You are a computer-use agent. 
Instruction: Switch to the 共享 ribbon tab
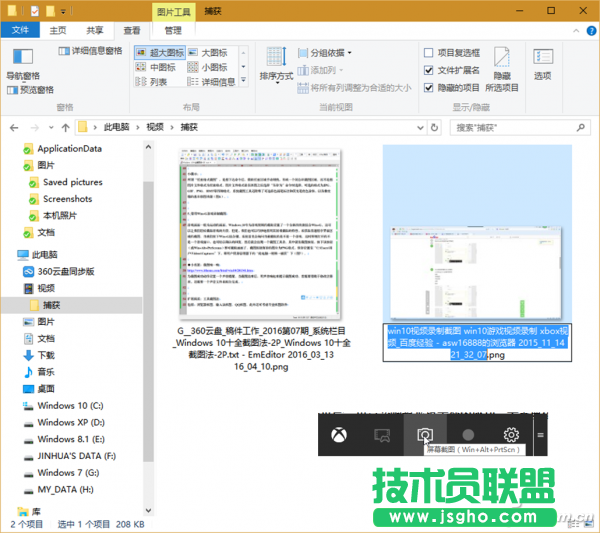[93, 31]
